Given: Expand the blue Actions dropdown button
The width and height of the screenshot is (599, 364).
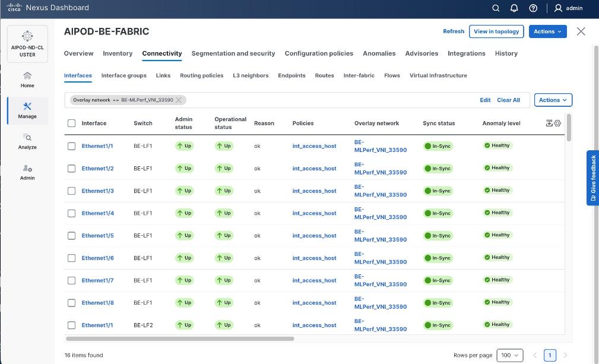Looking at the screenshot, I should (547, 31).
